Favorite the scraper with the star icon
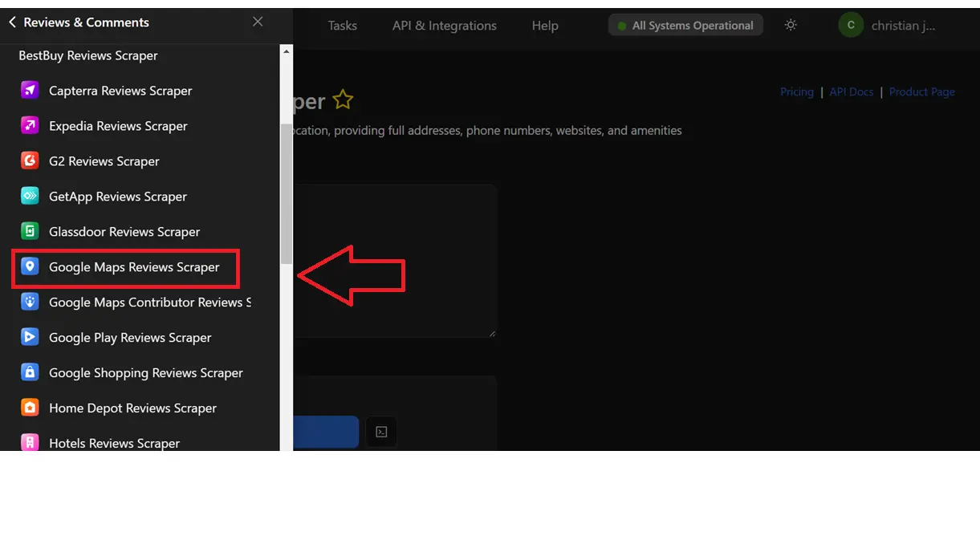Screen dimensions: 980x536 pos(344,101)
